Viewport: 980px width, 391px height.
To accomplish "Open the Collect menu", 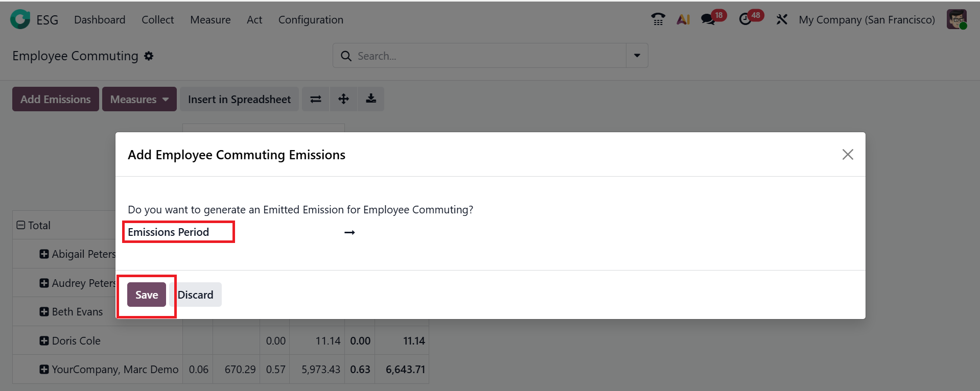I will point(157,20).
